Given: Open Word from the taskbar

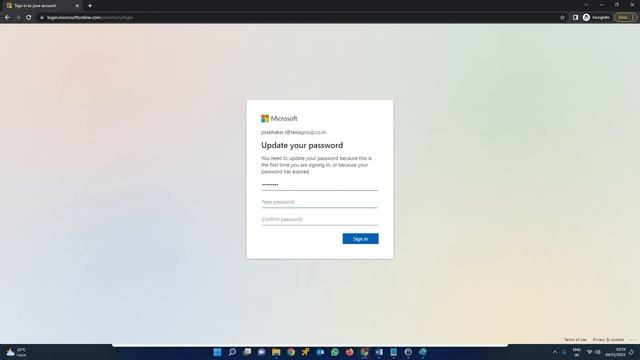Looking at the screenshot, I should pyautogui.click(x=379, y=352).
